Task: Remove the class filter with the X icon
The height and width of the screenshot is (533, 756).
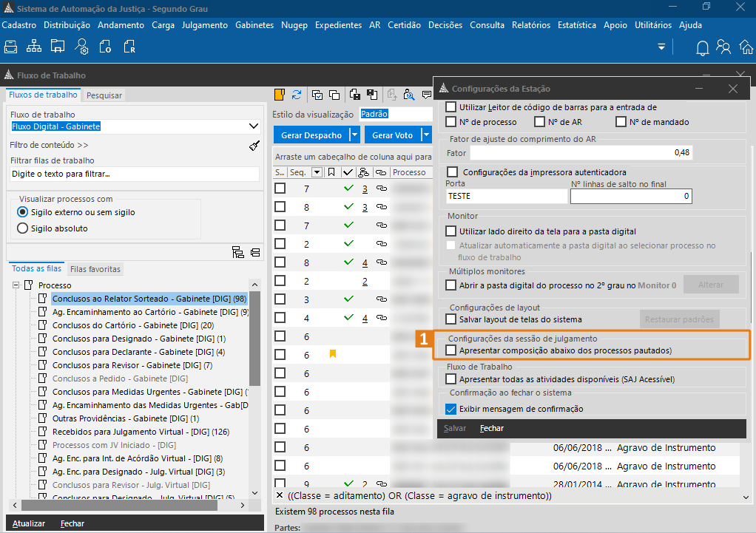Action: (x=280, y=495)
